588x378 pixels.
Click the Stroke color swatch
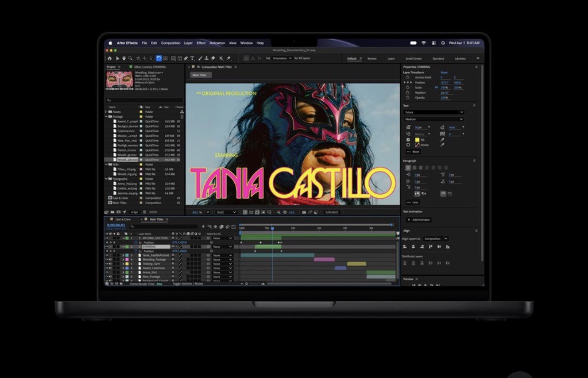(x=417, y=145)
